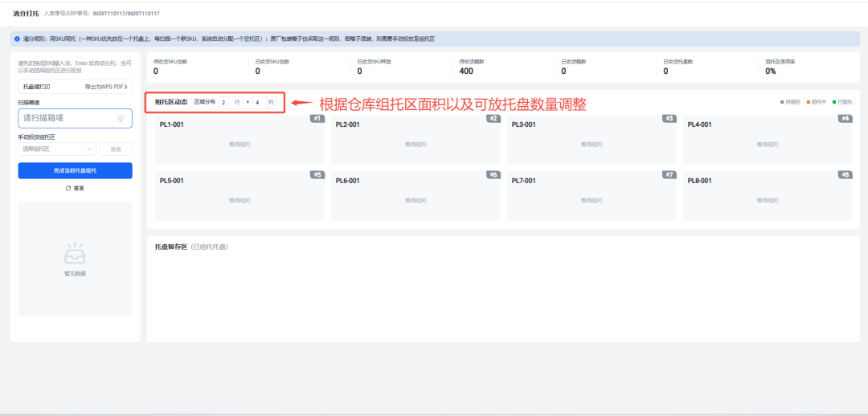Select pallet zone card PL4-001
The image size is (868, 416).
768,140
